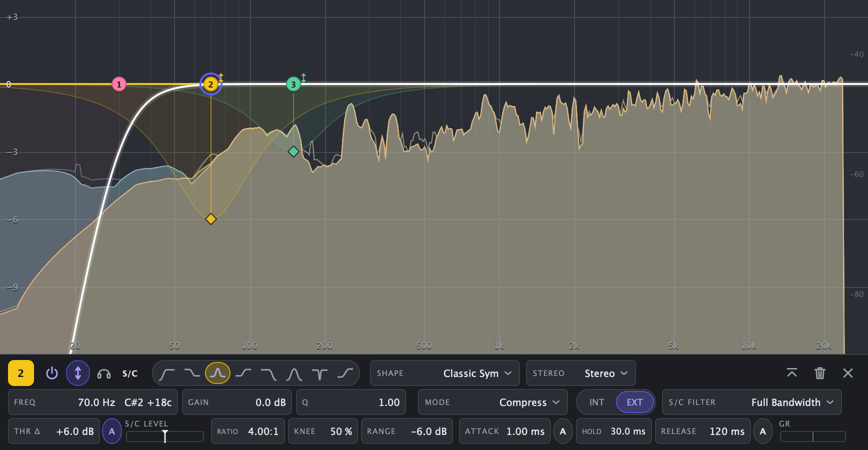Toggle band 2 power button
Image resolution: width=868 pixels, height=450 pixels.
point(52,373)
